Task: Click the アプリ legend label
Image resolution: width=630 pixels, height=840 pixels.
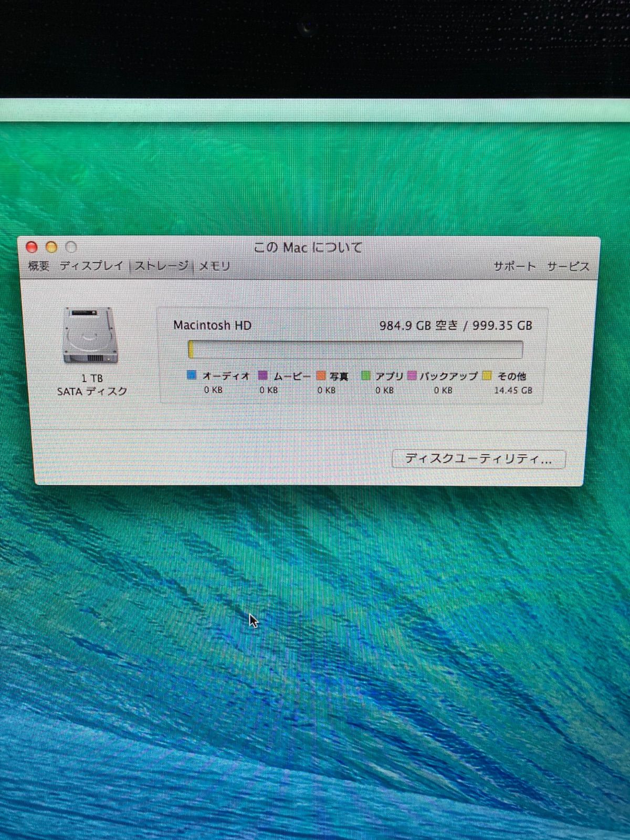Action: [x=390, y=376]
